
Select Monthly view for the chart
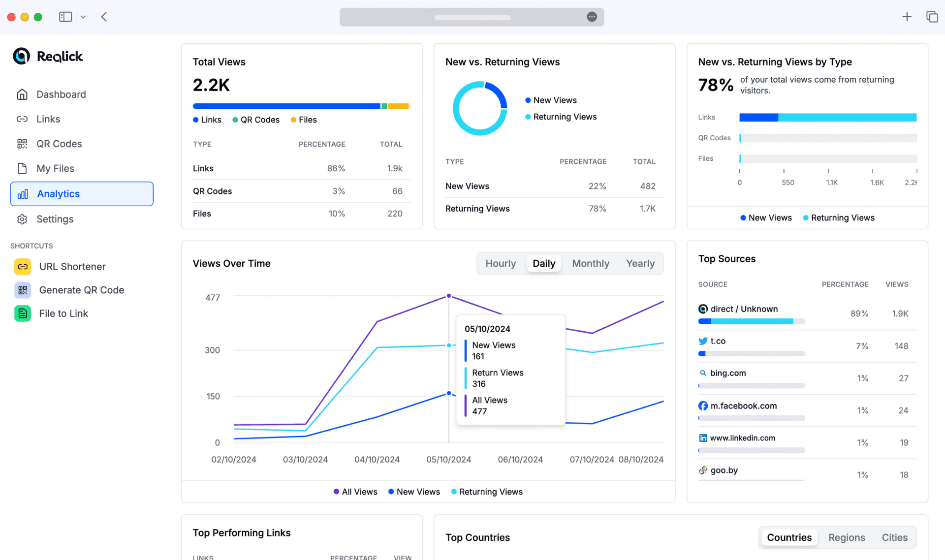pyautogui.click(x=590, y=263)
